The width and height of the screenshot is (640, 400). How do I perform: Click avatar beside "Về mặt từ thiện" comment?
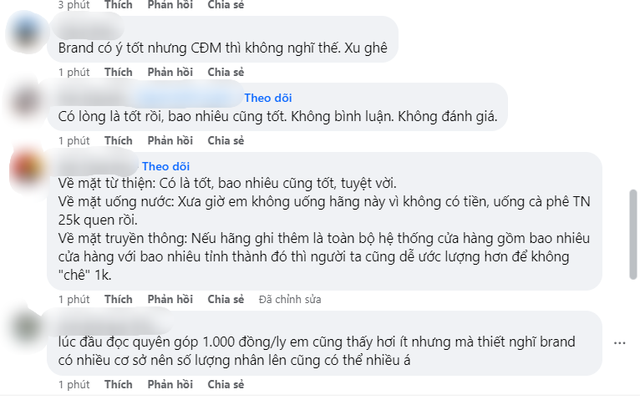26,167
